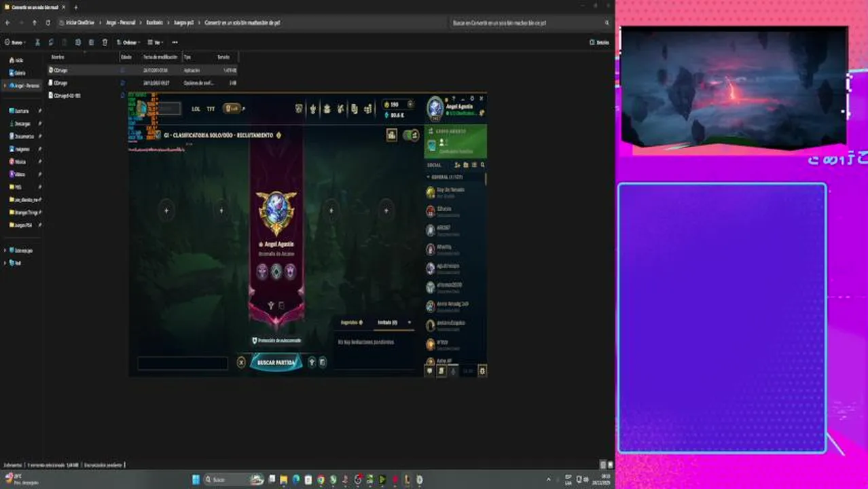Open the Invitado (0) tab
The height and width of the screenshot is (489, 868).
pyautogui.click(x=388, y=323)
